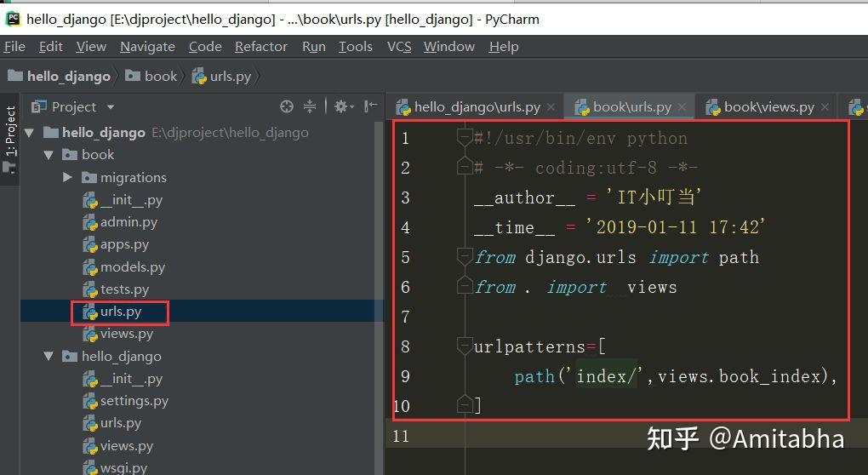Open the VCS menu
The width and height of the screenshot is (868, 475).
(x=399, y=47)
